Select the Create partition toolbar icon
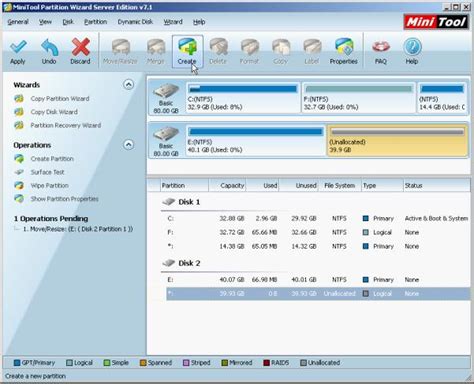Screen dimensions: 474x384 187,51
